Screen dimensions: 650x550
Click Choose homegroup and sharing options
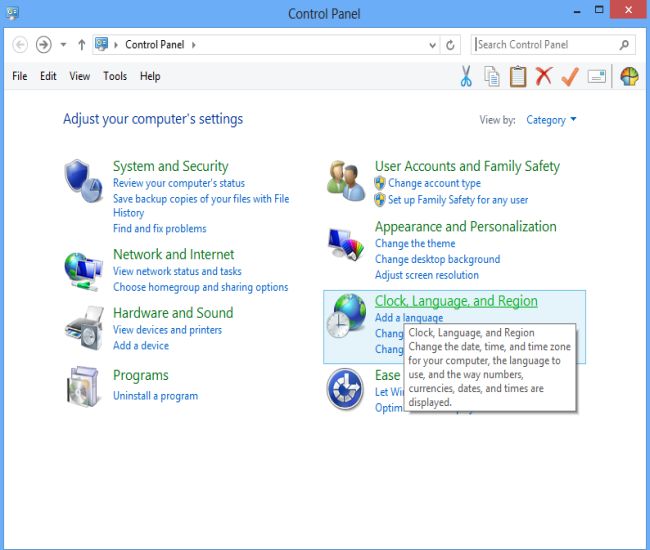pyautogui.click(x=201, y=287)
